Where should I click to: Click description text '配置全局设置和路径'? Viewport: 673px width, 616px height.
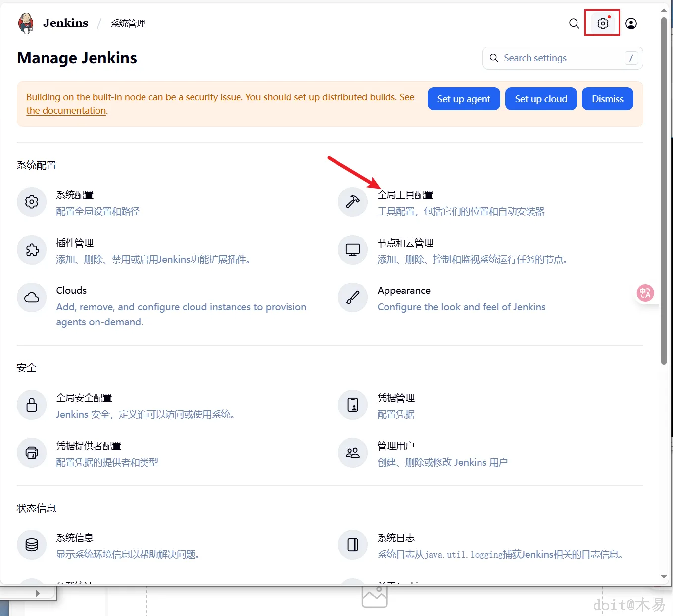click(98, 212)
